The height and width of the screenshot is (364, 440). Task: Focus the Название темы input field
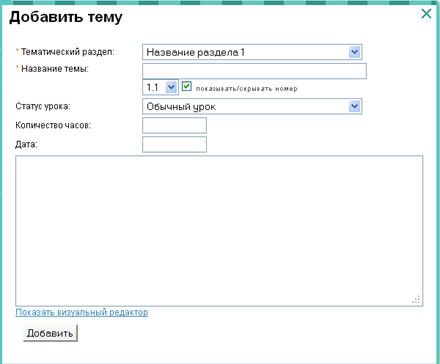pos(254,71)
